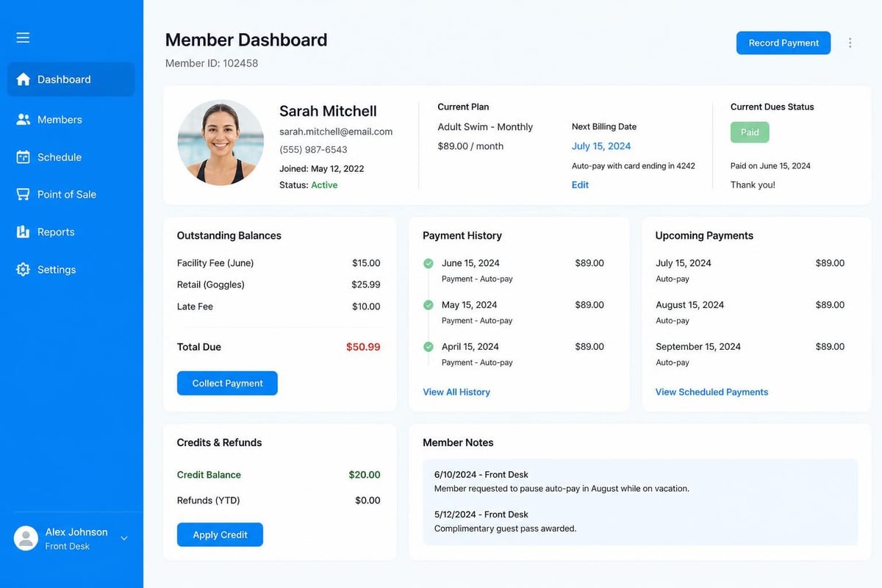Image resolution: width=882 pixels, height=588 pixels.
Task: Click Sarah Mitchell's profile photo
Action: coord(220,142)
